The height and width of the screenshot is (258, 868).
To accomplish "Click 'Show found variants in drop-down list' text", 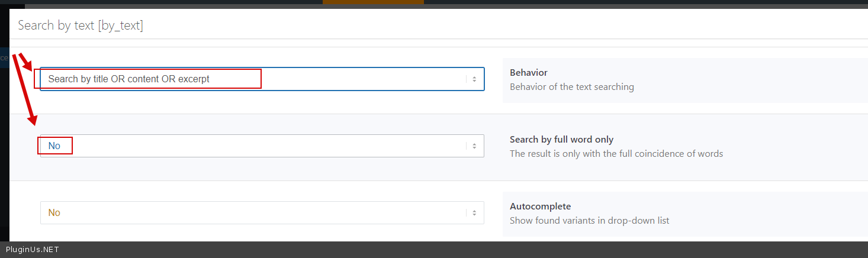I will 589,221.
